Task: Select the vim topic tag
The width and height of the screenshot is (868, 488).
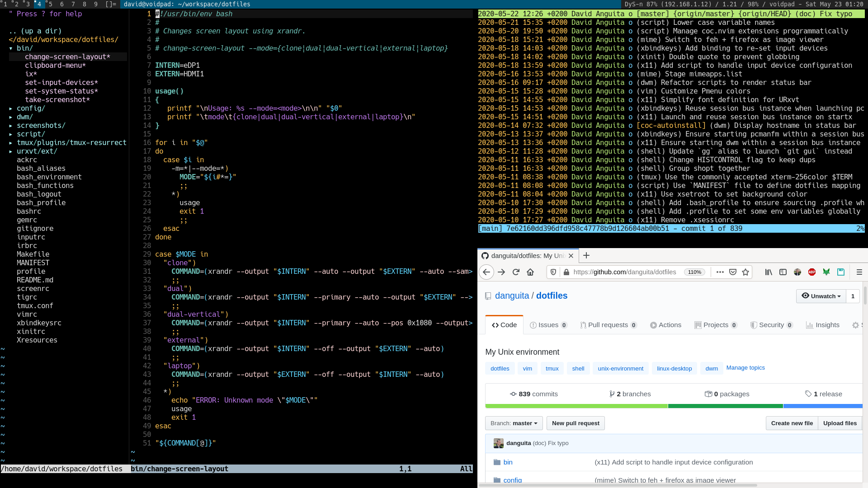Action: pos(528,369)
